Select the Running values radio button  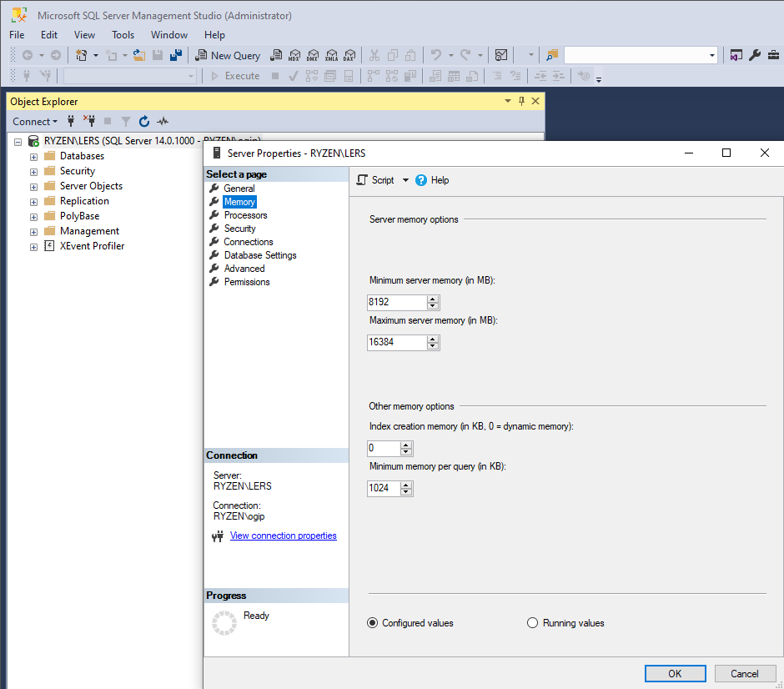pos(533,623)
